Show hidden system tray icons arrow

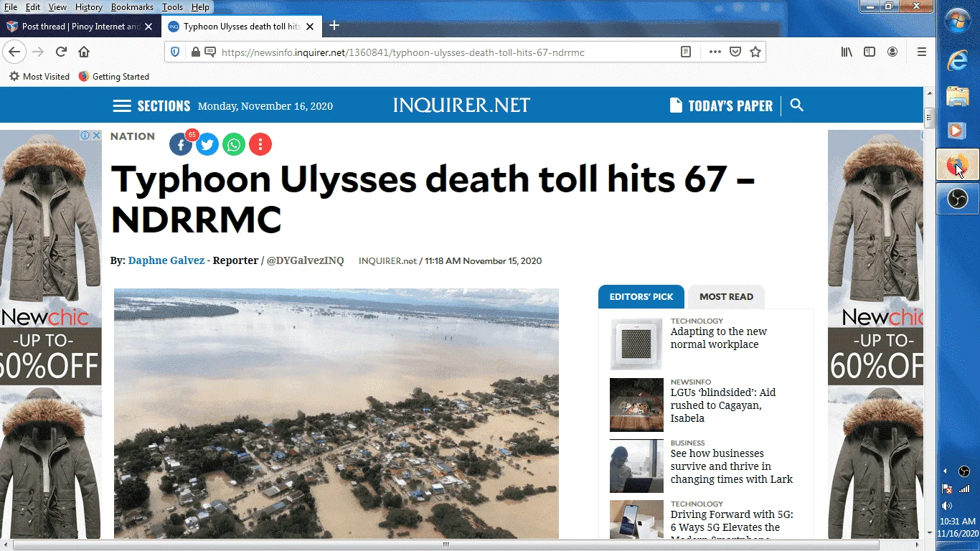pos(945,471)
